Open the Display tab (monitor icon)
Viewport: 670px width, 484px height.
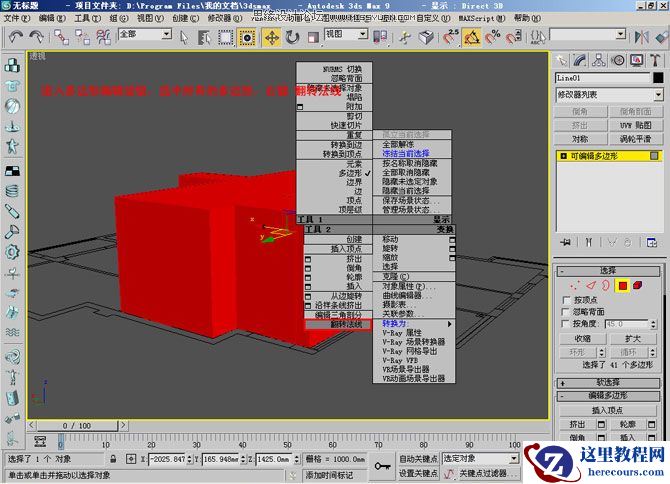point(637,61)
